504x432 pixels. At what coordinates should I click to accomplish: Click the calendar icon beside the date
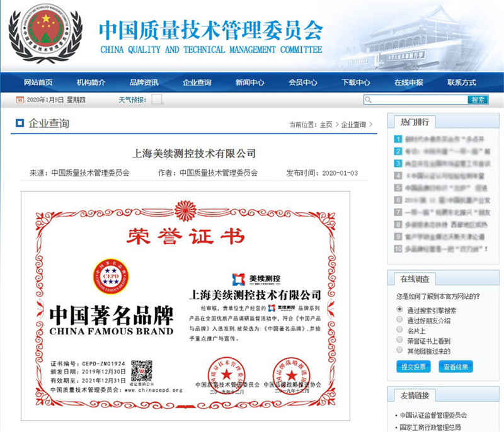[x=20, y=100]
